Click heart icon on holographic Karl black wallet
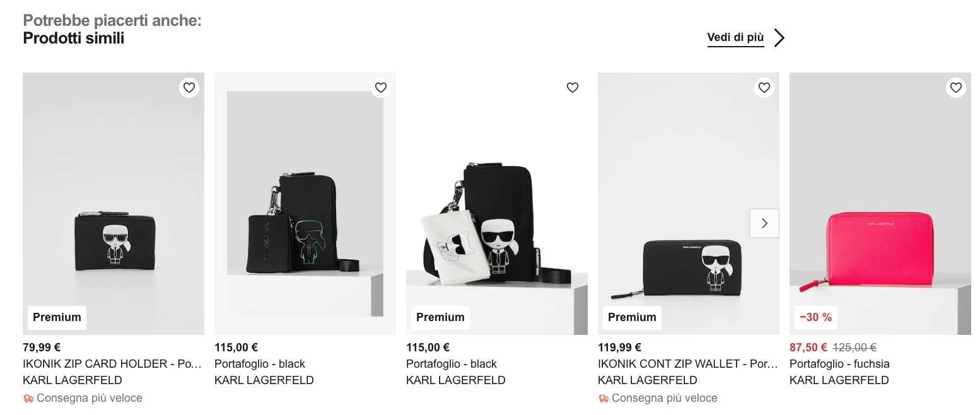The image size is (980, 415). click(x=381, y=88)
